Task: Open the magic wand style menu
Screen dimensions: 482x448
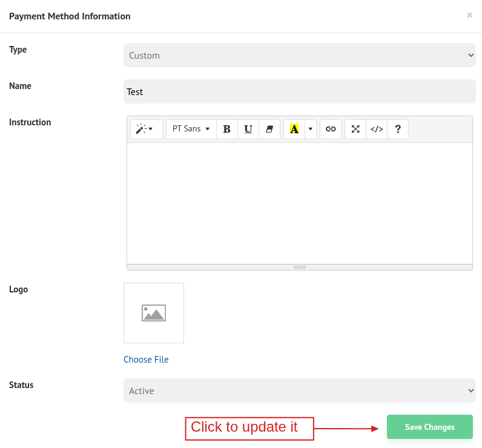Action: coord(146,129)
